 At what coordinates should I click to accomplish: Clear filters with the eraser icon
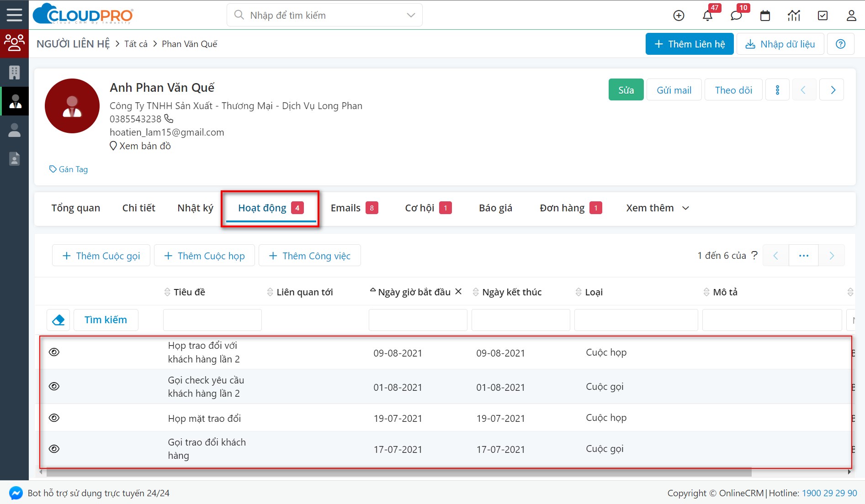click(x=58, y=320)
